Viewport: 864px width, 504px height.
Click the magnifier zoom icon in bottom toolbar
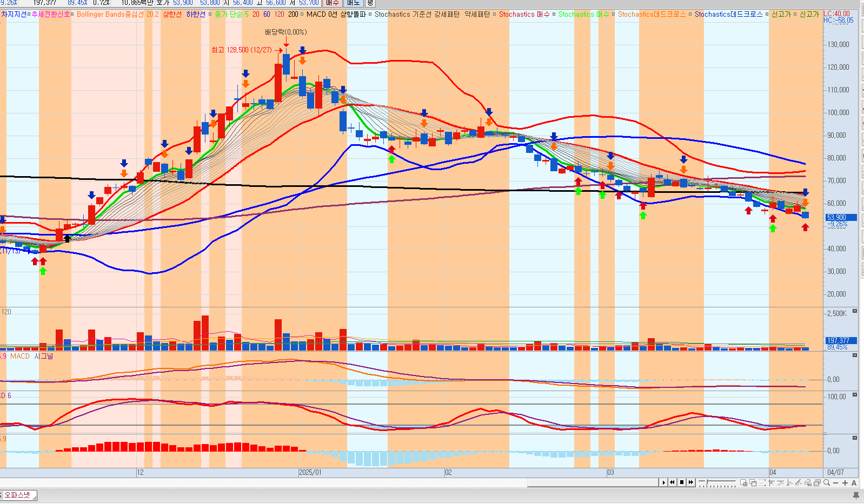(827, 482)
